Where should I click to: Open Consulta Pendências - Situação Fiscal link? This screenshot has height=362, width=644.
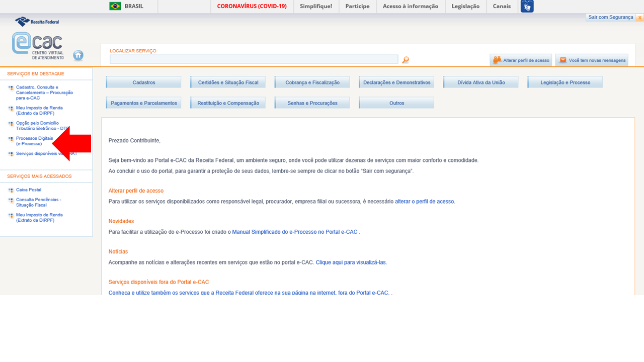(39, 203)
